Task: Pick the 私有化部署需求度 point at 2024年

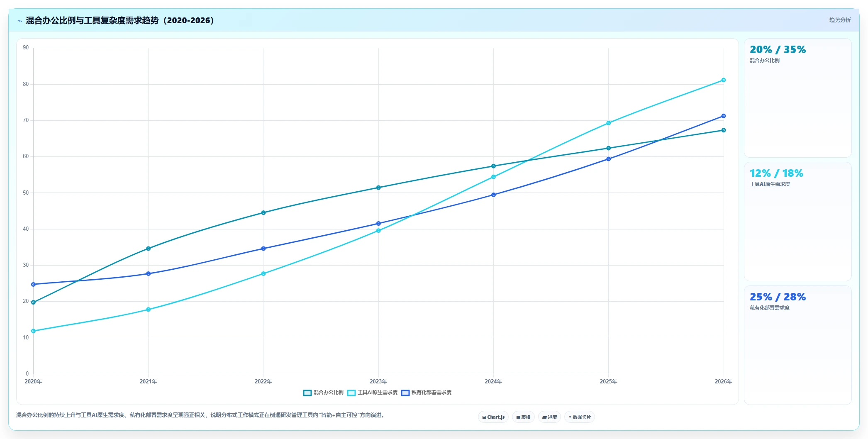Action: point(493,195)
